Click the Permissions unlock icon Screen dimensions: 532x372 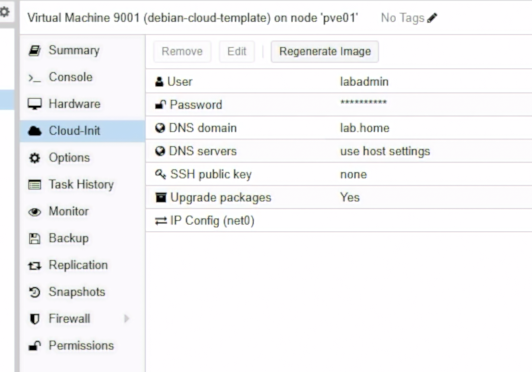[x=35, y=346]
